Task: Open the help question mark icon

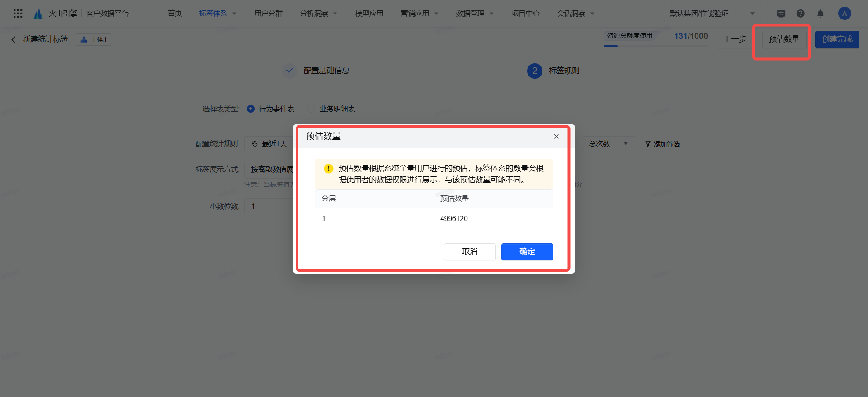Action: tap(801, 14)
